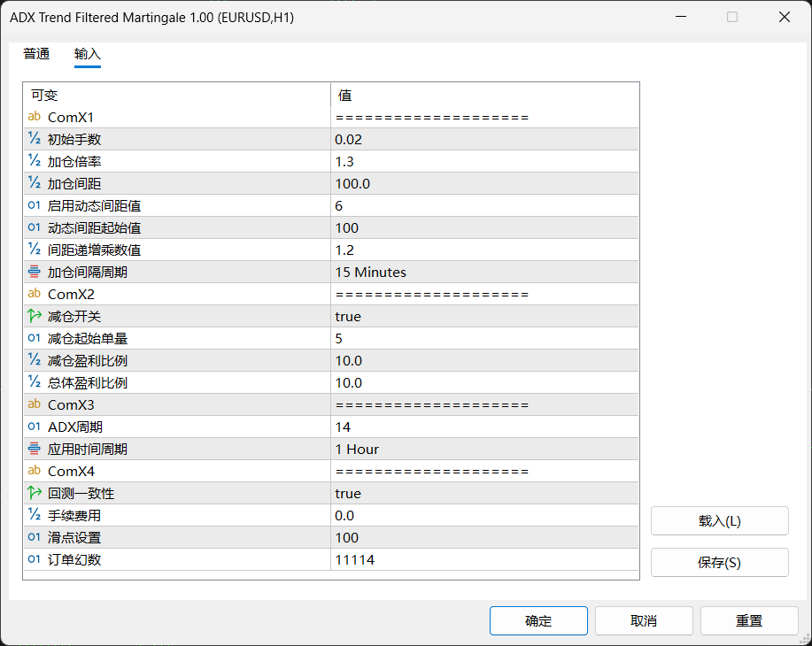Click the fraction icon beside 加仓倍率
This screenshot has height=646, width=812.
[35, 161]
